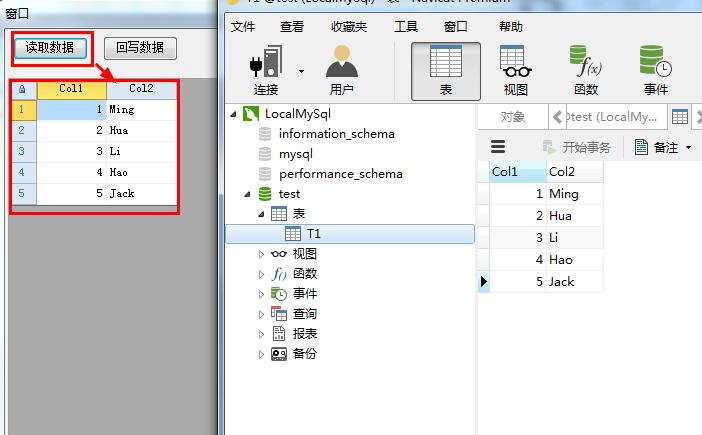Collapse the LocalMySql connection node
Image resolution: width=702 pixels, height=435 pixels.
[x=233, y=115]
